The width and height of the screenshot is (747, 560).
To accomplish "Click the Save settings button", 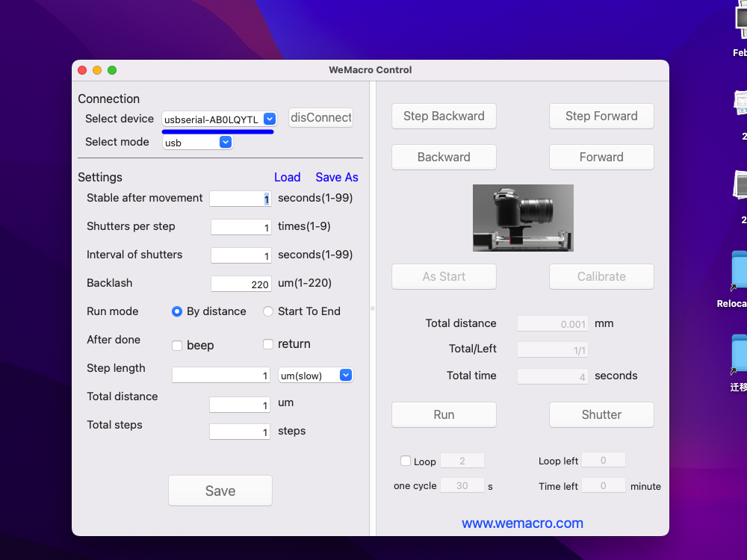I will (x=220, y=491).
